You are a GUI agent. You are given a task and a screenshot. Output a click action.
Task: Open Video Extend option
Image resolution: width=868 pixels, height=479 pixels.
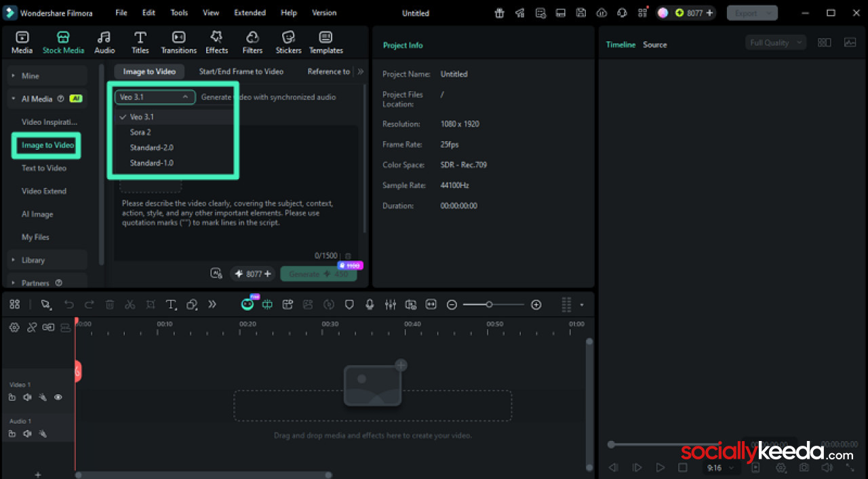point(44,191)
